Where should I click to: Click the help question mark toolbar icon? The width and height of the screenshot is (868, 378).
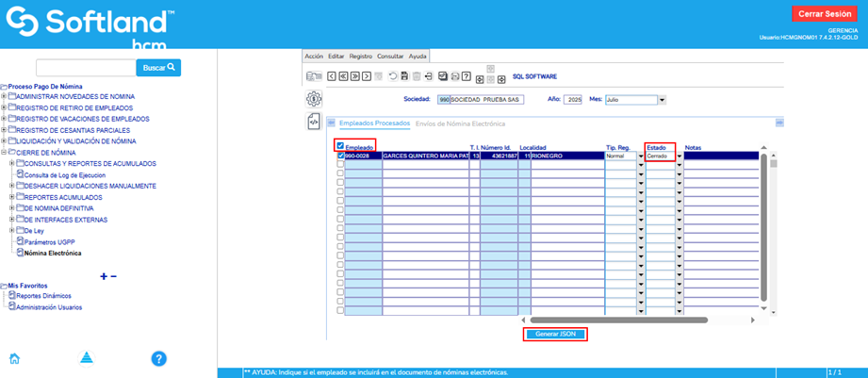tap(467, 76)
